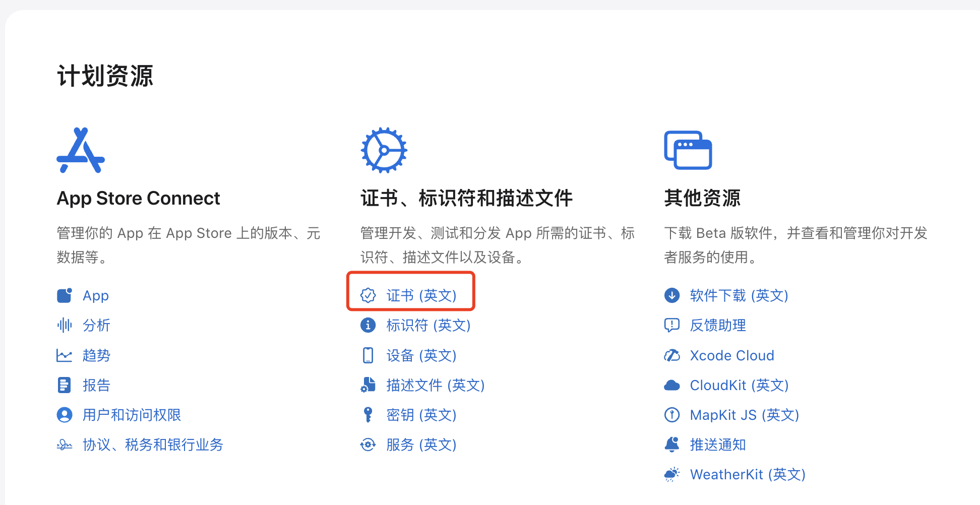This screenshot has width=980, height=505.
Task: Click the App Store Connect logo icon
Action: 81,150
